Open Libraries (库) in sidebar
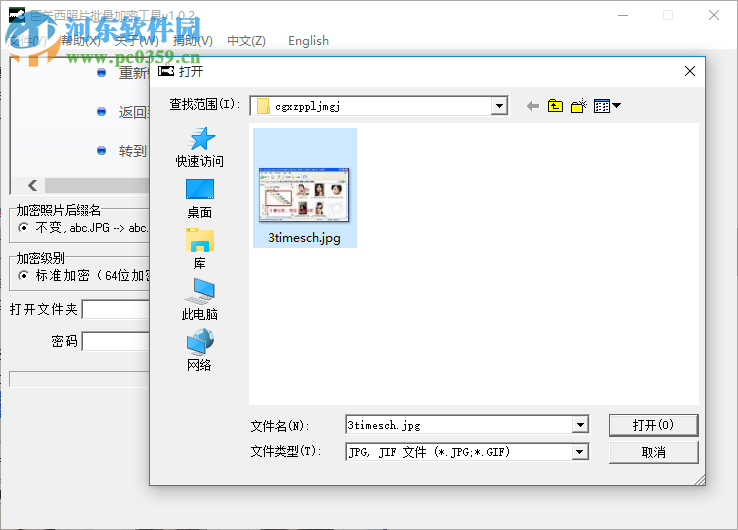738x530 pixels. click(x=200, y=249)
